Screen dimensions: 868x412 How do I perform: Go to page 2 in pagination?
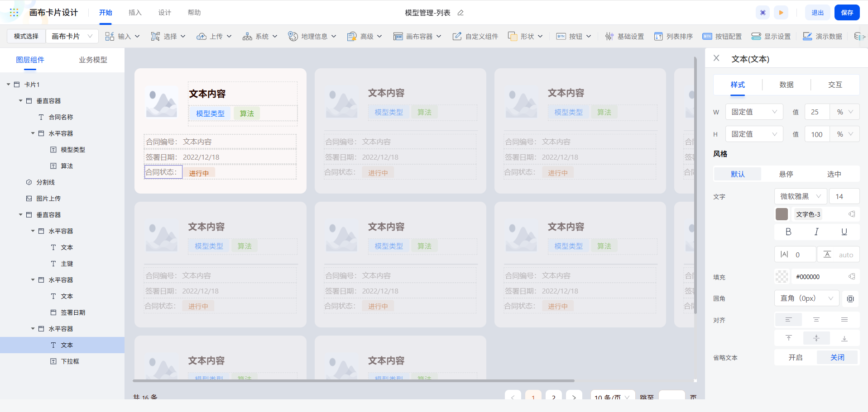(x=553, y=397)
